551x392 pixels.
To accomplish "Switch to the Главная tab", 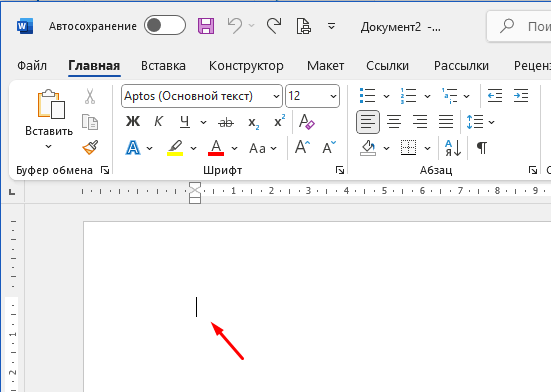I will point(94,66).
